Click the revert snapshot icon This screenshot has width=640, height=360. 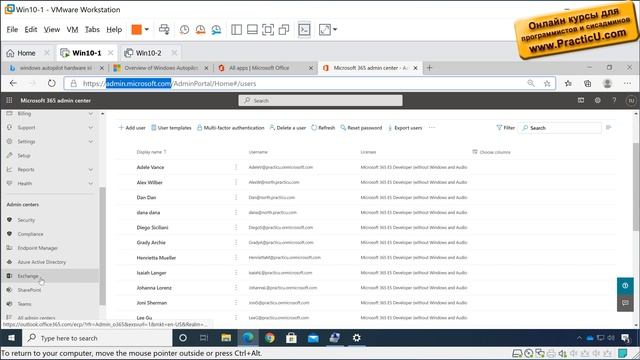pos(200,29)
